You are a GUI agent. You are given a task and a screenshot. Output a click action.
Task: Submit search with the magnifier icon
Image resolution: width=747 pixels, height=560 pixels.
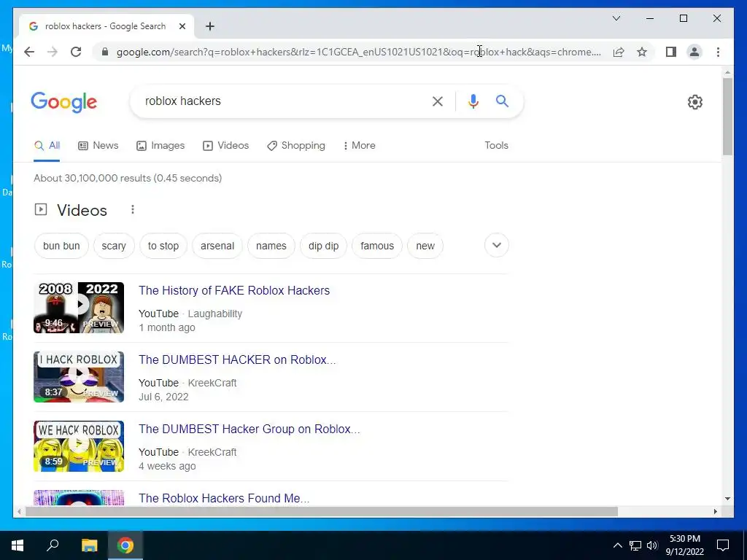tap(502, 101)
